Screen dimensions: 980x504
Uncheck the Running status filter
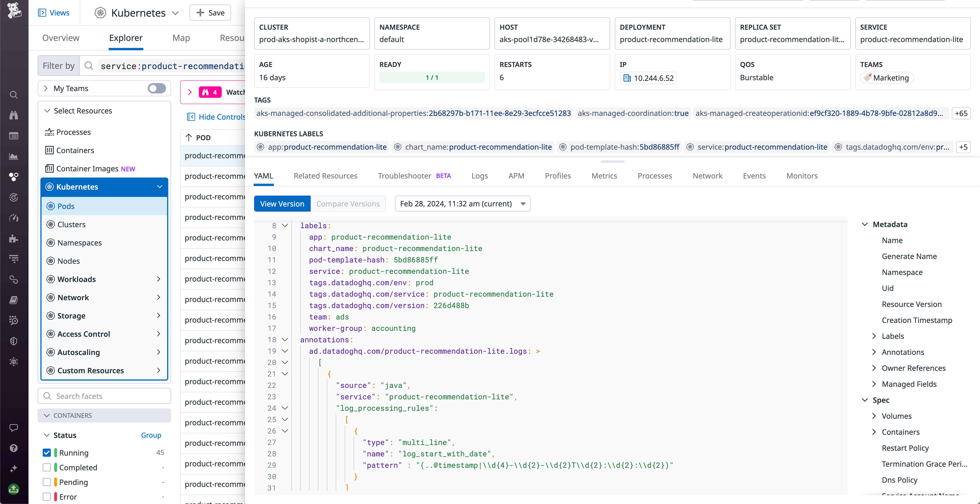click(x=47, y=453)
